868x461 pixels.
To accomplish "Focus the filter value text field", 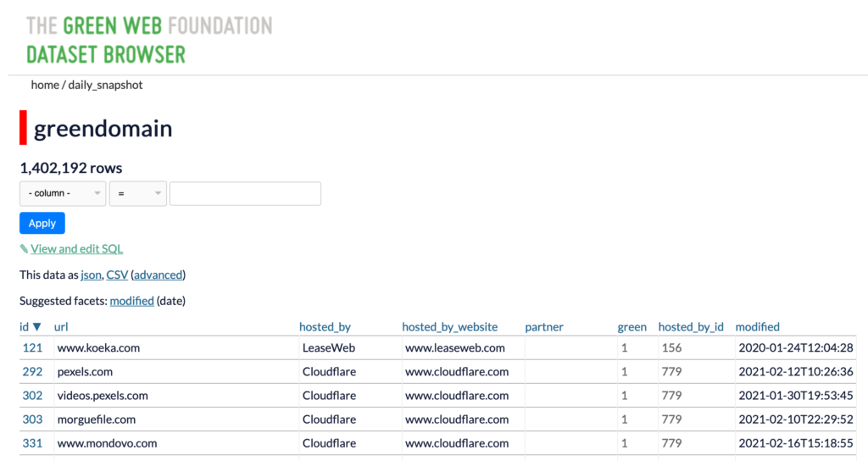I will pyautogui.click(x=245, y=194).
